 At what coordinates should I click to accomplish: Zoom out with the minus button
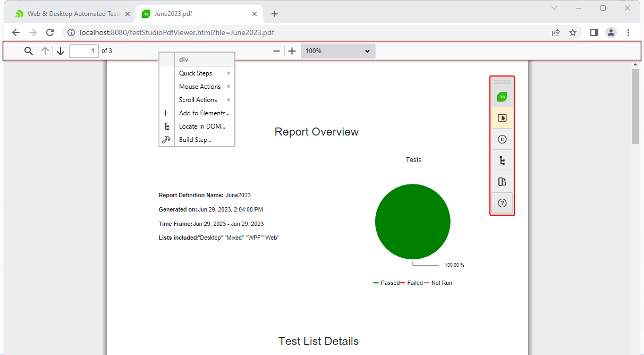pyautogui.click(x=276, y=51)
